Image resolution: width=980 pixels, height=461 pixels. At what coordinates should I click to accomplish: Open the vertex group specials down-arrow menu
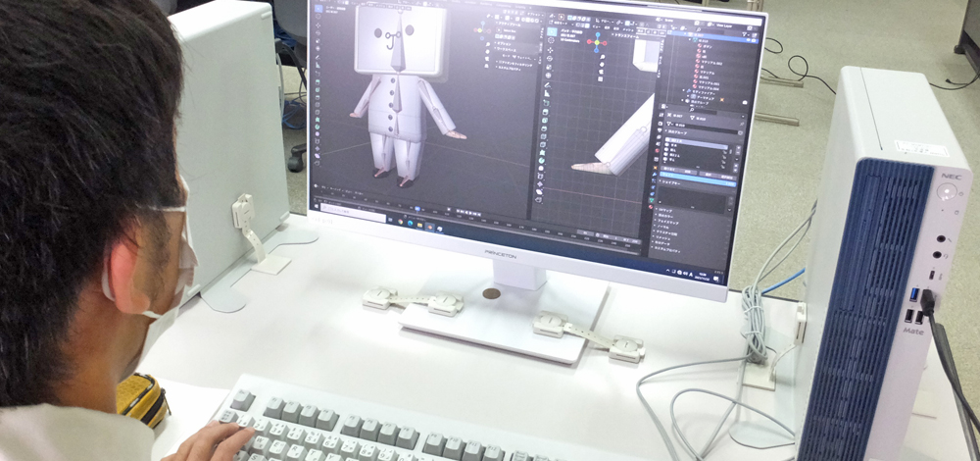click(x=737, y=159)
